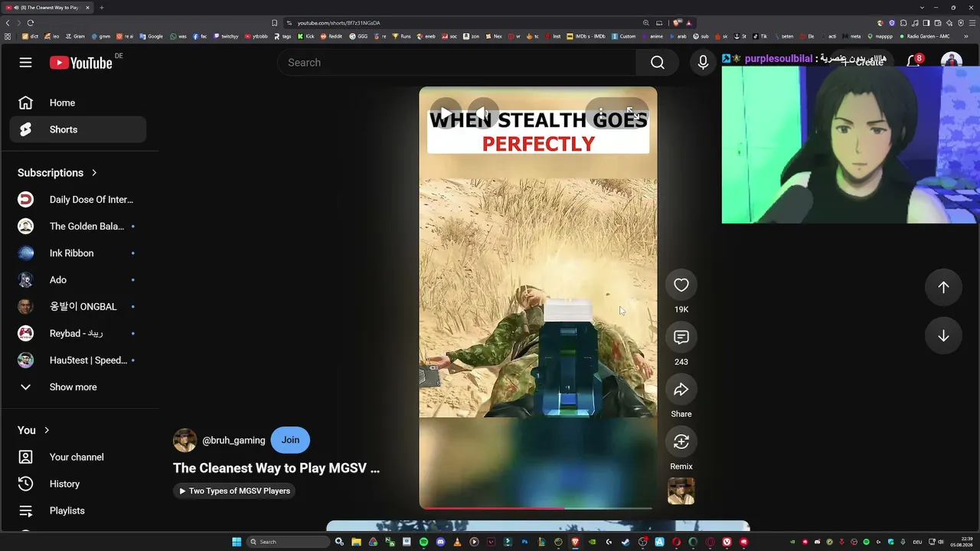
Task: Open the Short's three-dot more options
Action: pos(600,113)
